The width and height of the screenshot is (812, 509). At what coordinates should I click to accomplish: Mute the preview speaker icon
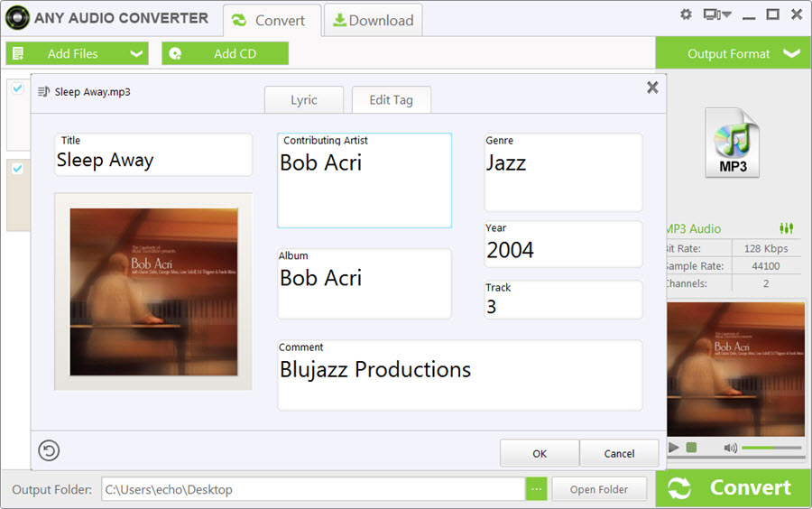(730, 448)
